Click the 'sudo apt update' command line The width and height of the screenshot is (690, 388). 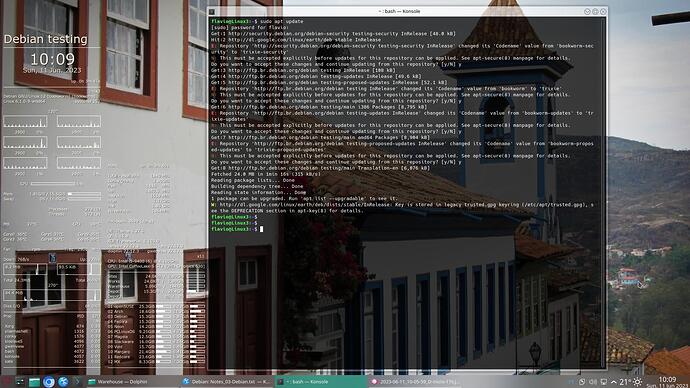point(257,21)
